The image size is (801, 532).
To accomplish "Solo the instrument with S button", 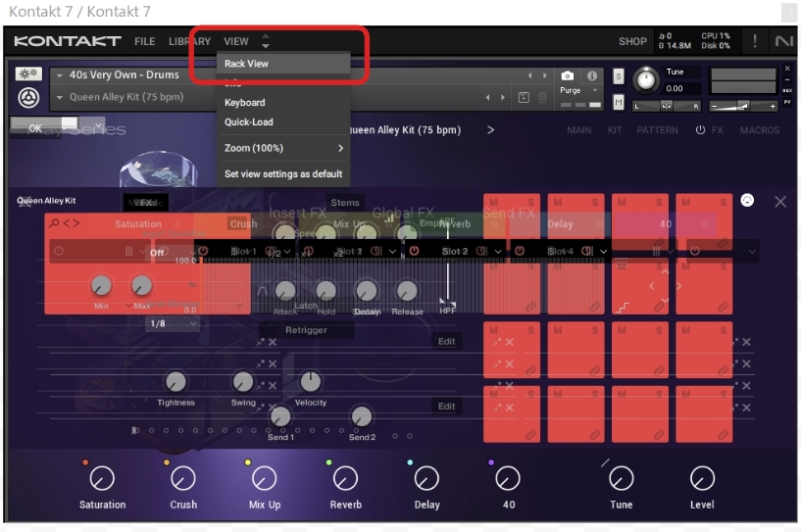I will (618, 76).
